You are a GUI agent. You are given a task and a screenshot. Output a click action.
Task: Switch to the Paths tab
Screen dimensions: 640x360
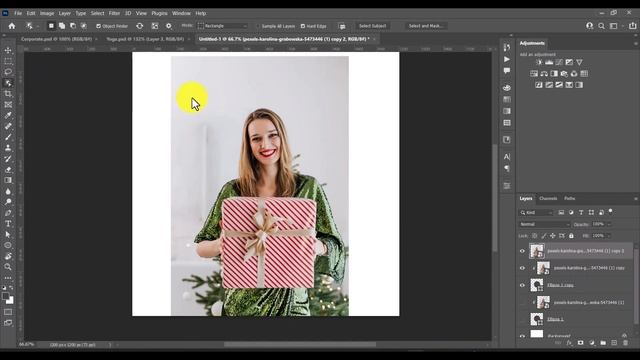coord(569,199)
